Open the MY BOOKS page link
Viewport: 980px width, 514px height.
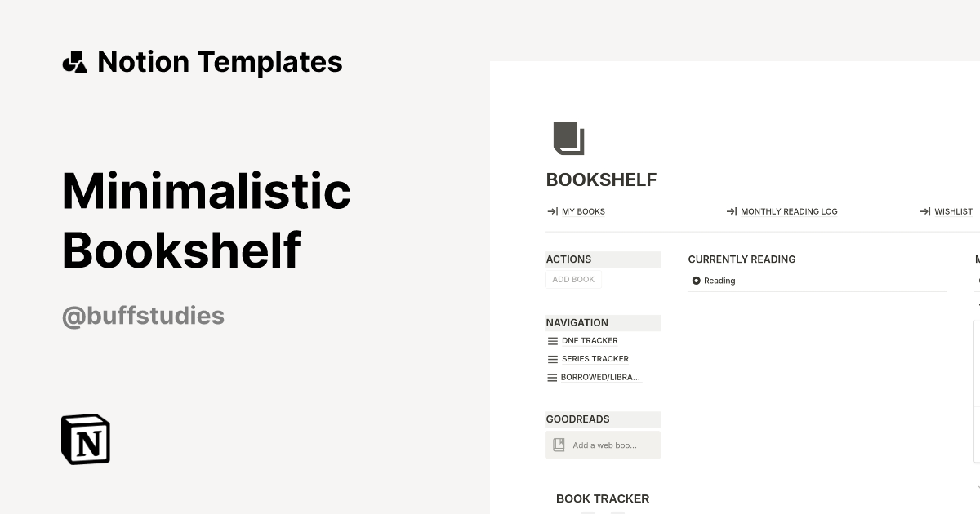pyautogui.click(x=582, y=211)
